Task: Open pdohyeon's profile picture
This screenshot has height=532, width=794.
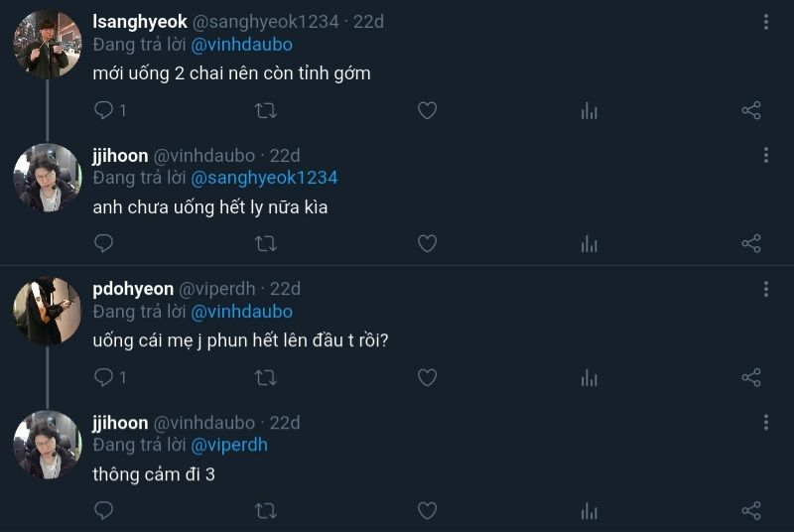Action: click(47, 310)
